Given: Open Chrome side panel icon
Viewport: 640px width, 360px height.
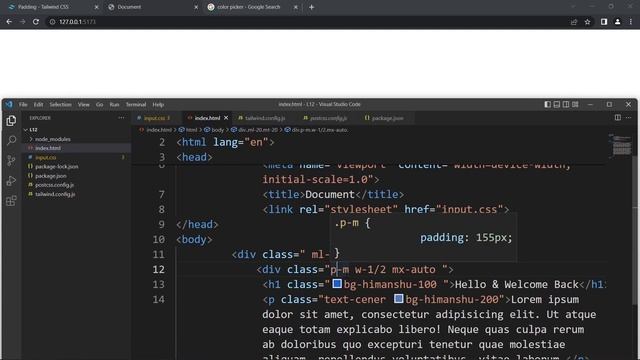Looking at the screenshot, I should (x=604, y=22).
